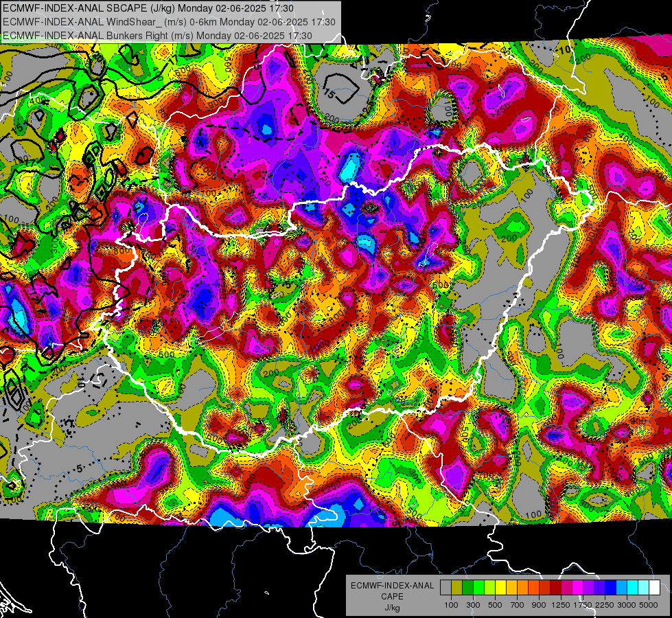This screenshot has height=618, width=672.
Task: Click the 500 value on the legend scale
Action: pyautogui.click(x=495, y=605)
